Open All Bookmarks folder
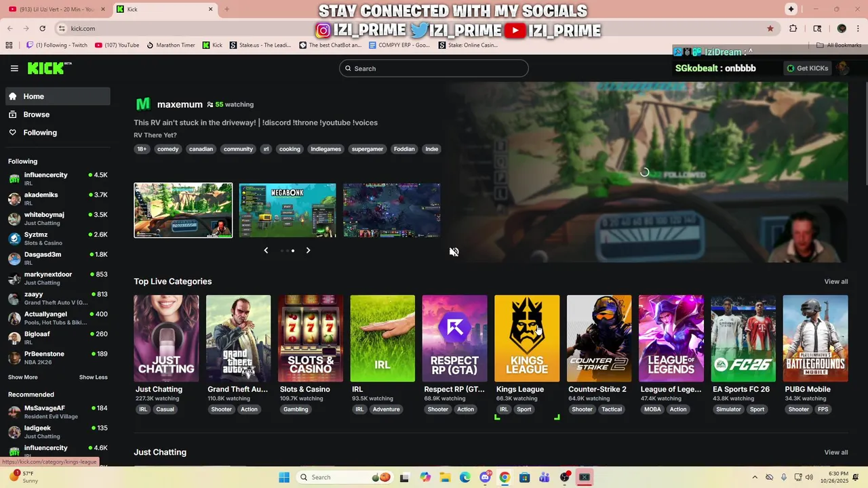Image resolution: width=868 pixels, height=488 pixels. coord(839,45)
